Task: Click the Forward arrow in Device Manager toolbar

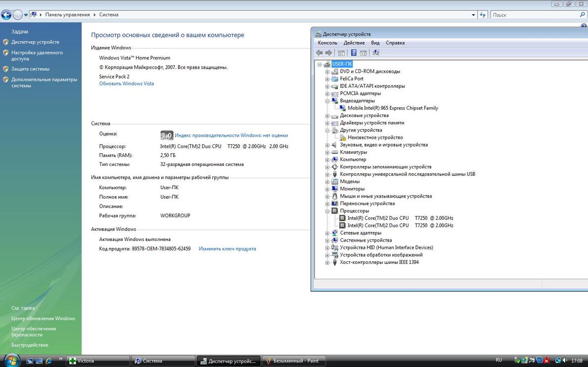Action: tap(328, 53)
